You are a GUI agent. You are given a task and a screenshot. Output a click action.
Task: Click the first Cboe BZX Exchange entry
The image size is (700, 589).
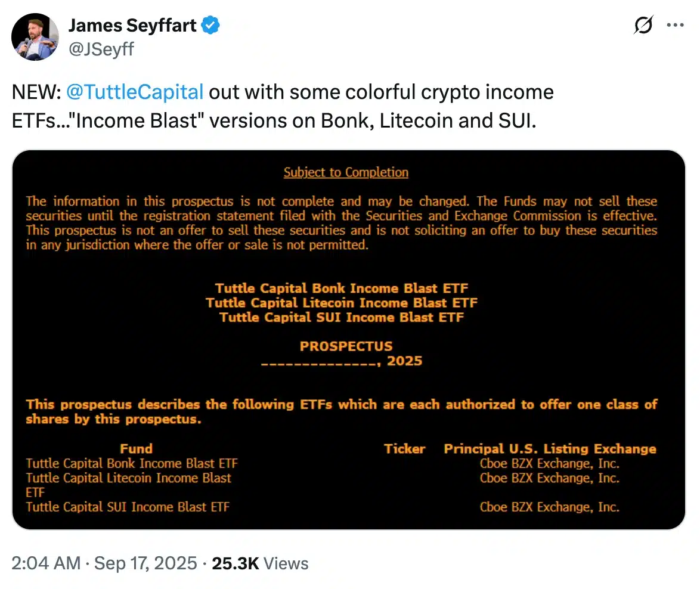pos(549,463)
